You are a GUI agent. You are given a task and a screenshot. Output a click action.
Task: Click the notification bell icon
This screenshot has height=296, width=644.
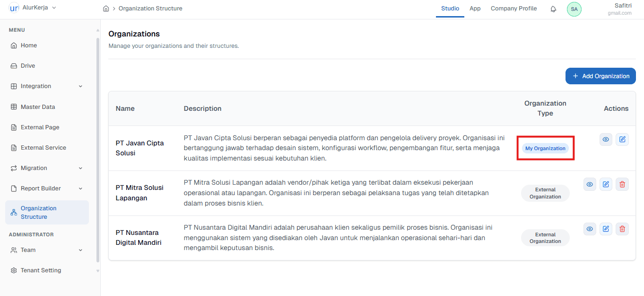pos(553,9)
